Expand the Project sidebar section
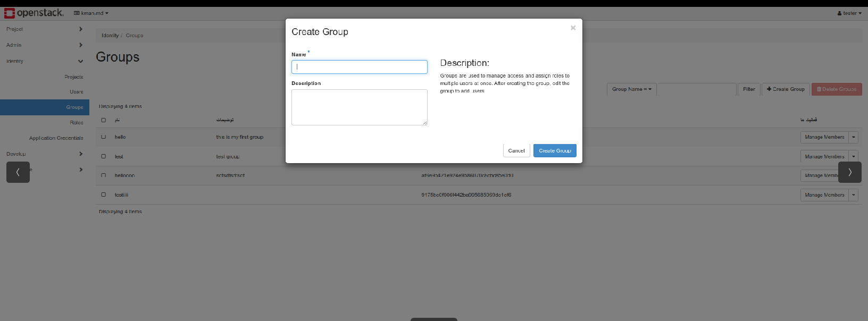The height and width of the screenshot is (321, 868). 45,29
